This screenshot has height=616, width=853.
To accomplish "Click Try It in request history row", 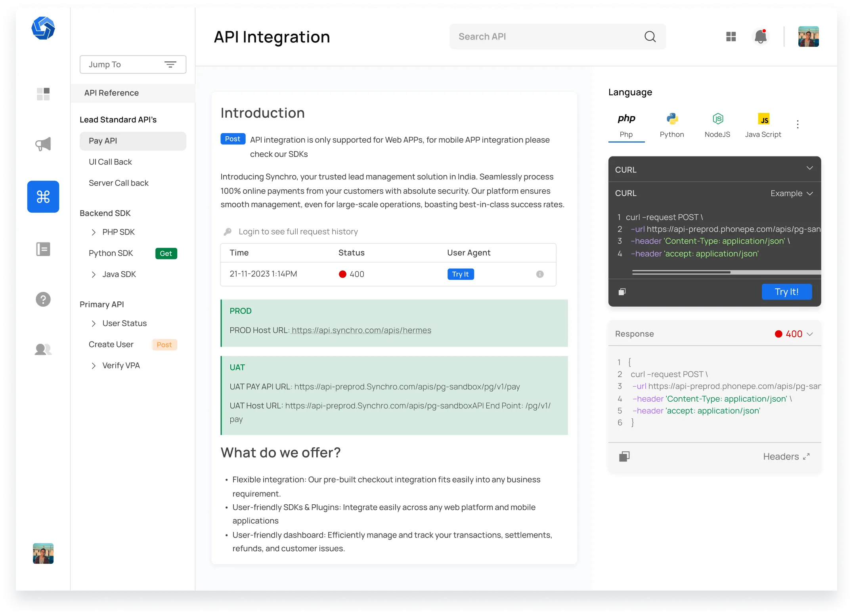I will point(461,274).
